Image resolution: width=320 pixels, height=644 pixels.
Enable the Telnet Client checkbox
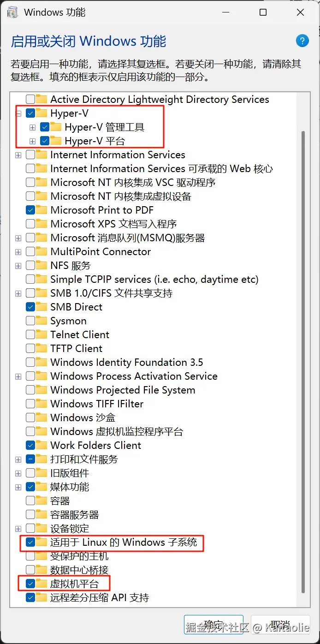[x=30, y=334]
